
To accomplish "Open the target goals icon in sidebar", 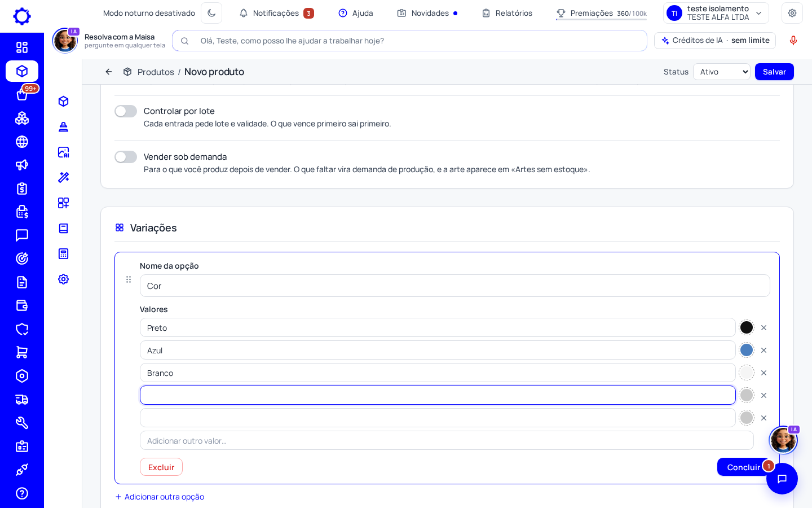I will [22, 259].
